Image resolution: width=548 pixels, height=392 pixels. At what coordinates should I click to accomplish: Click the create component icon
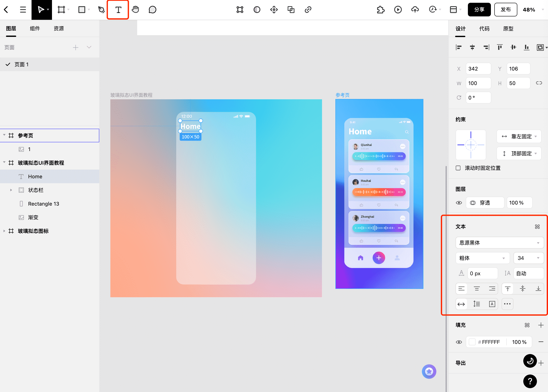tap(274, 10)
